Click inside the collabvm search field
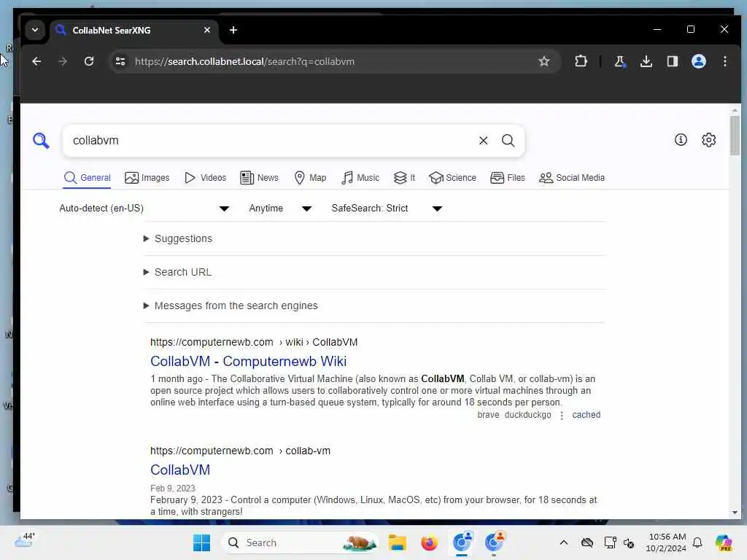The width and height of the screenshot is (747, 560). (271, 141)
